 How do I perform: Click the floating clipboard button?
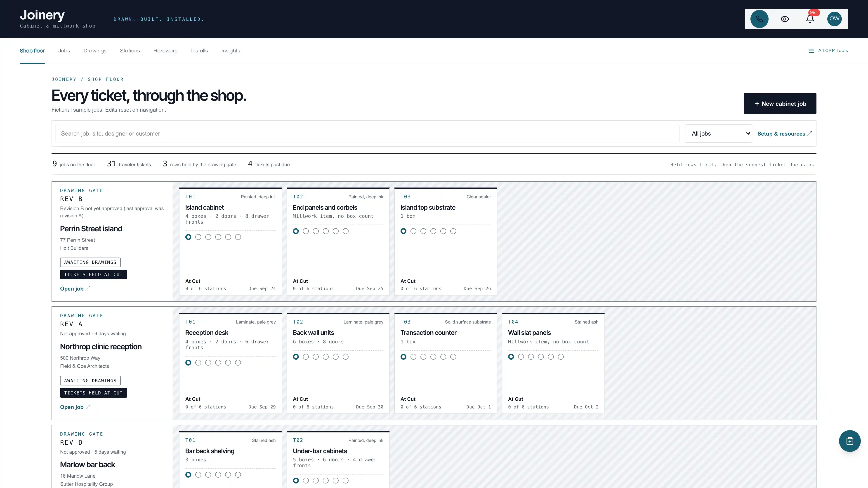click(x=849, y=441)
